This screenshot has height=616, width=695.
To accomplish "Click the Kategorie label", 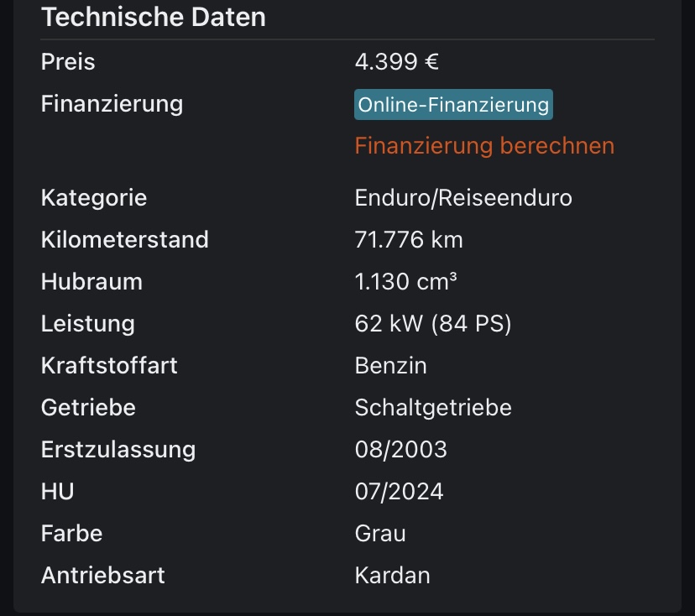I will pos(93,198).
